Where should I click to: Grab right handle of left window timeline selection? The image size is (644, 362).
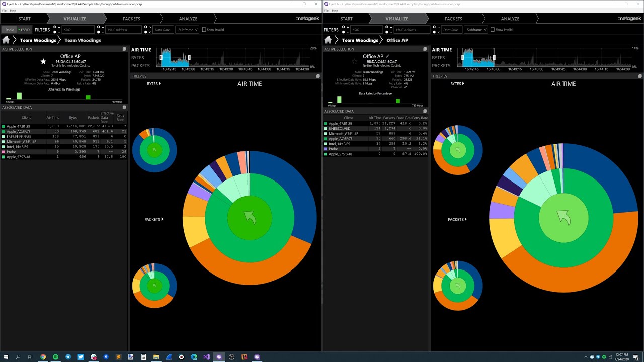pyautogui.click(x=189, y=58)
